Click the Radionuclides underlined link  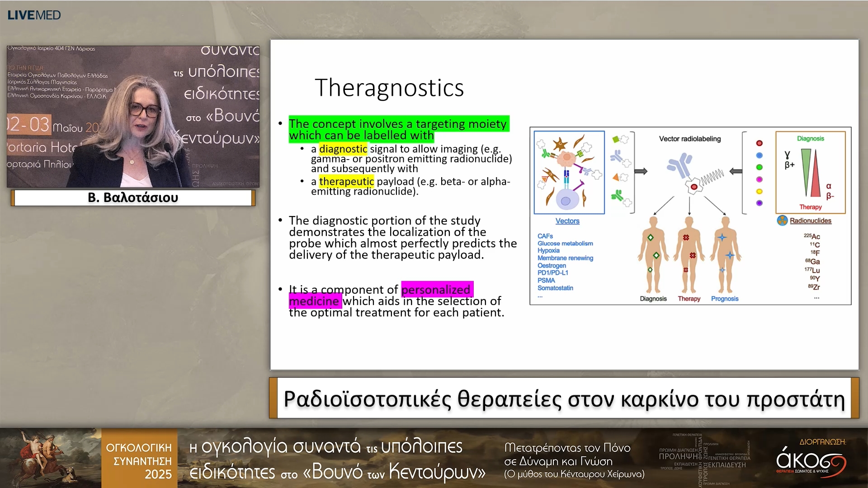pyautogui.click(x=811, y=221)
